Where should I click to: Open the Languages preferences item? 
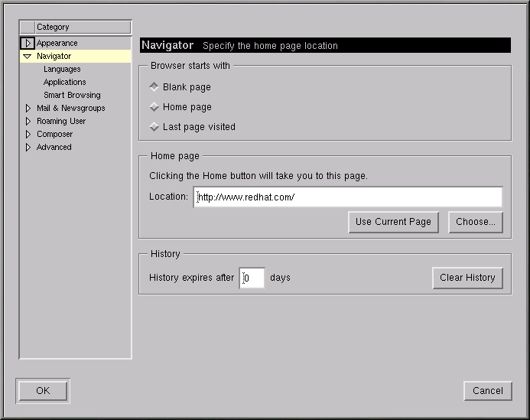62,70
